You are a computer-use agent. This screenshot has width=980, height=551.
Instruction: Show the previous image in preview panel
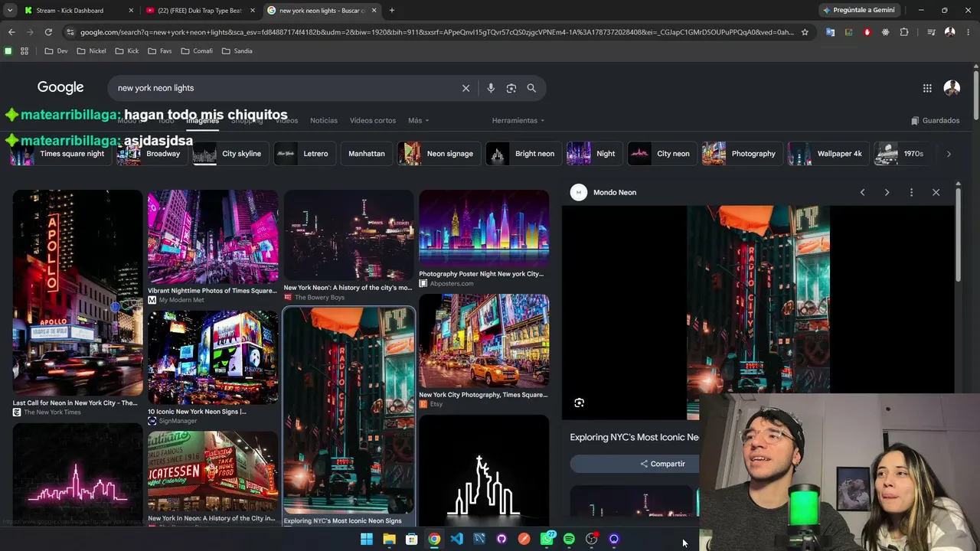click(x=862, y=192)
